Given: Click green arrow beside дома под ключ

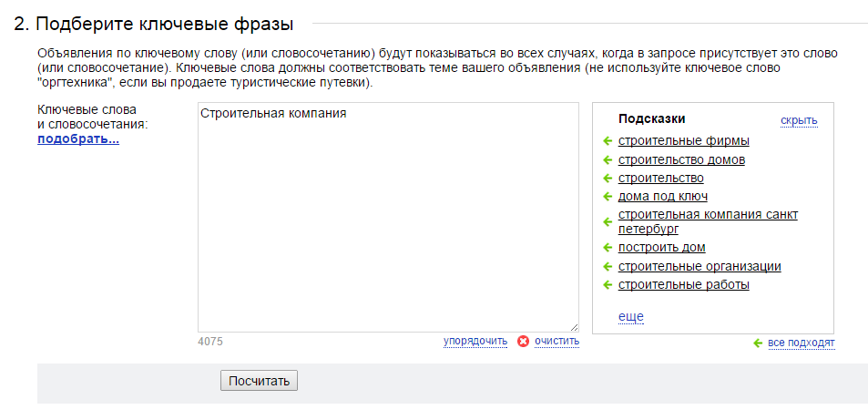Looking at the screenshot, I should (x=608, y=197).
